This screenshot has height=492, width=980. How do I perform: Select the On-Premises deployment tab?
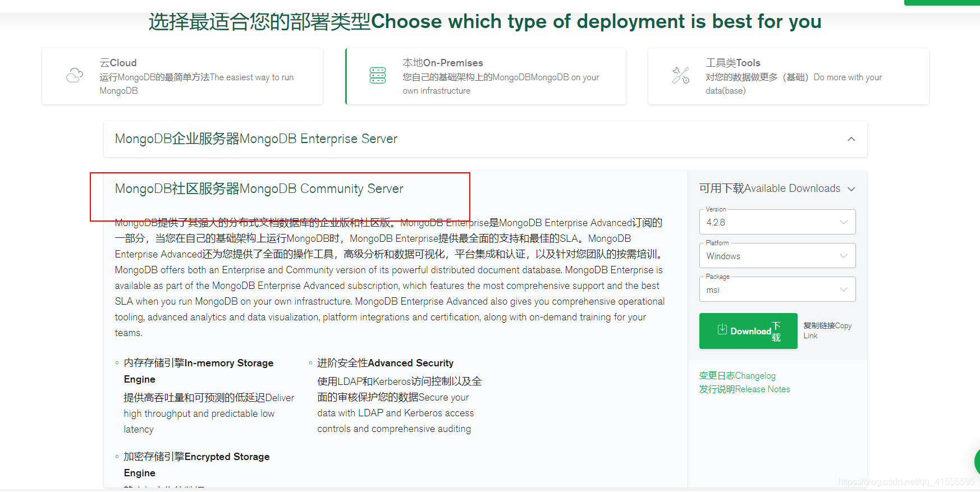pyautogui.click(x=486, y=76)
